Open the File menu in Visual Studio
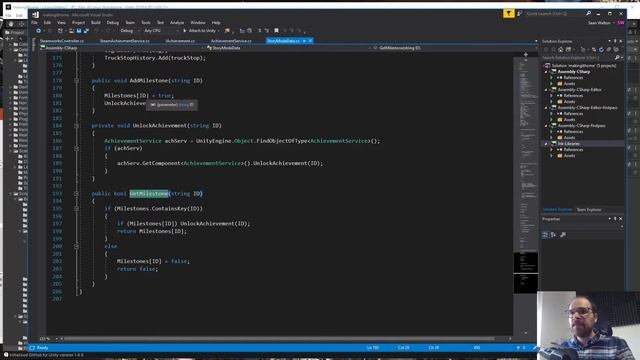 34,23
